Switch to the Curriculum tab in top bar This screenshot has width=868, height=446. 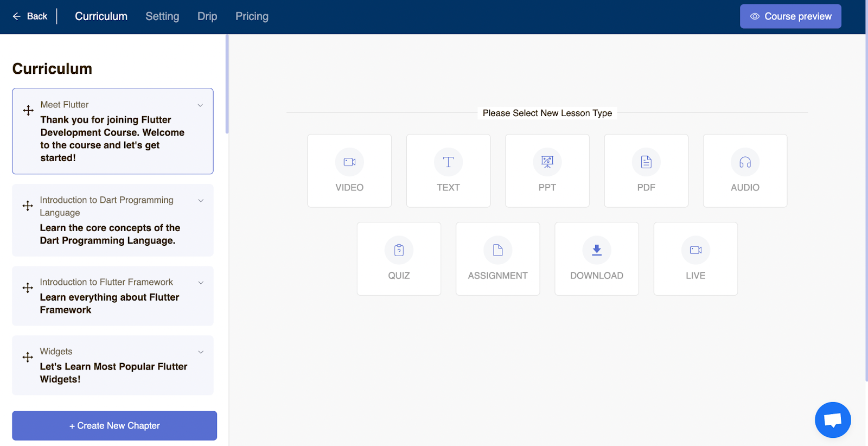[x=101, y=16]
